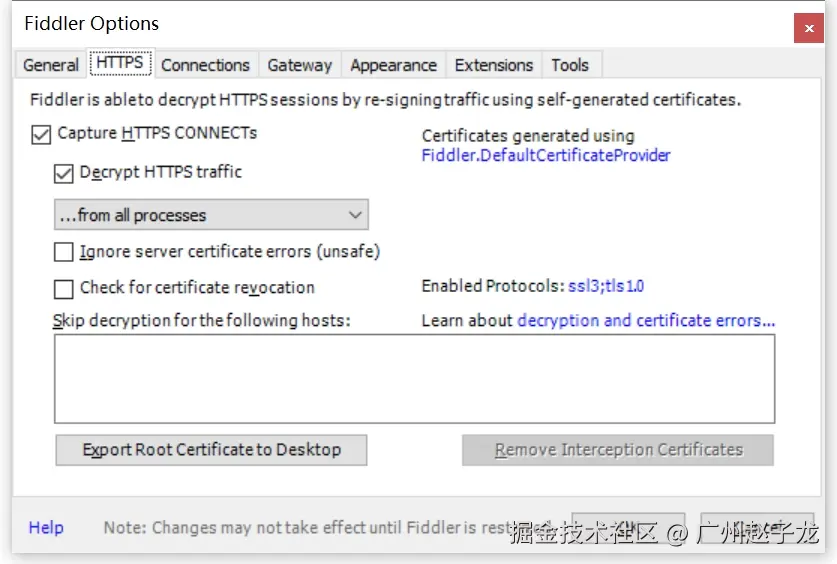
Task: Toggle Decrypt HTTPS traffic checkbox
Action: click(64, 173)
